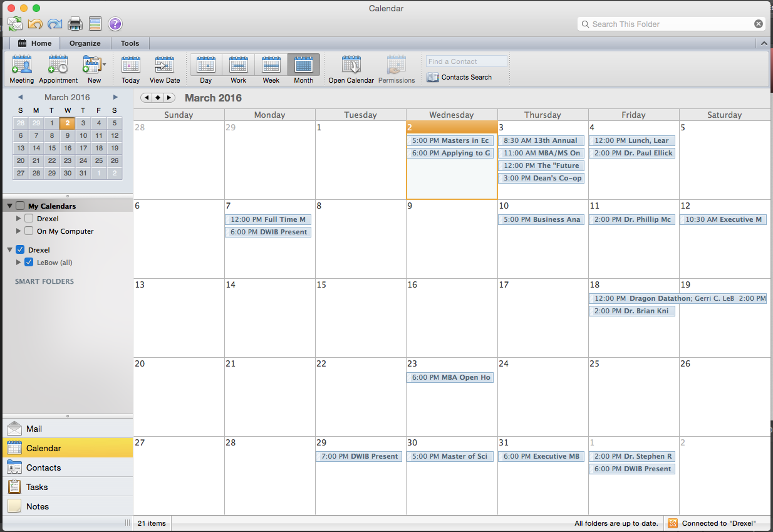Open Tasks in the navigation pane
Viewport: 773px width, 532px height.
(x=67, y=487)
